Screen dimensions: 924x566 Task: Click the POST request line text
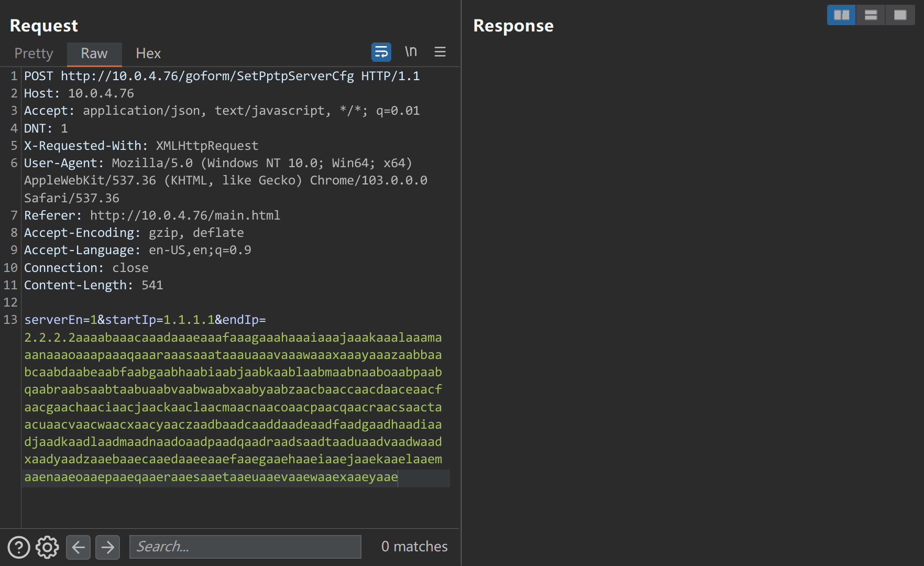coord(222,76)
